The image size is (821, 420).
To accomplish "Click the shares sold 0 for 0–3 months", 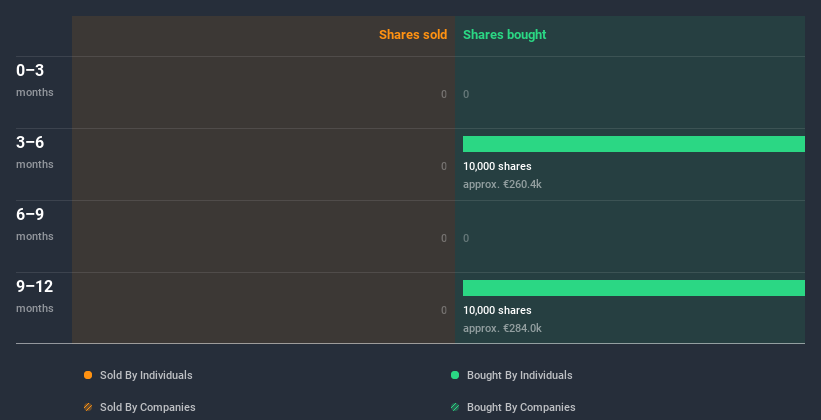I will [444, 94].
